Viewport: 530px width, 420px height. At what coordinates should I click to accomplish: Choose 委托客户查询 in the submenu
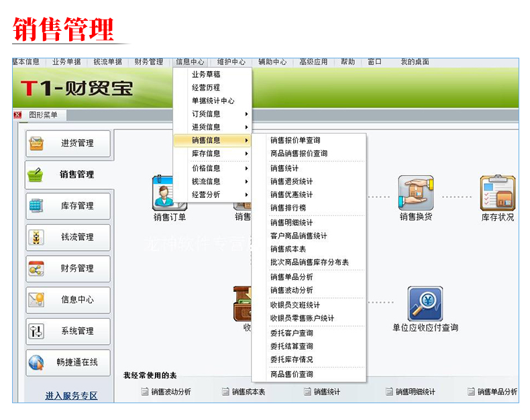309,333
